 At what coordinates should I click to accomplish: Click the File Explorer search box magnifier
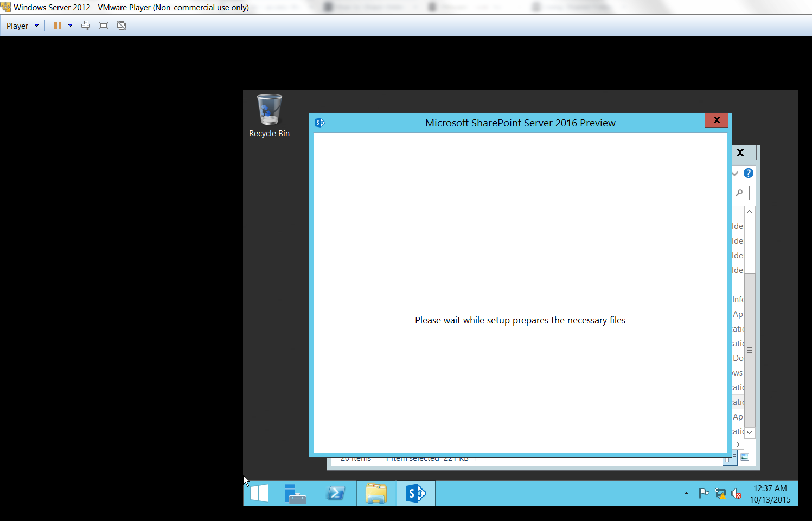pyautogui.click(x=740, y=193)
